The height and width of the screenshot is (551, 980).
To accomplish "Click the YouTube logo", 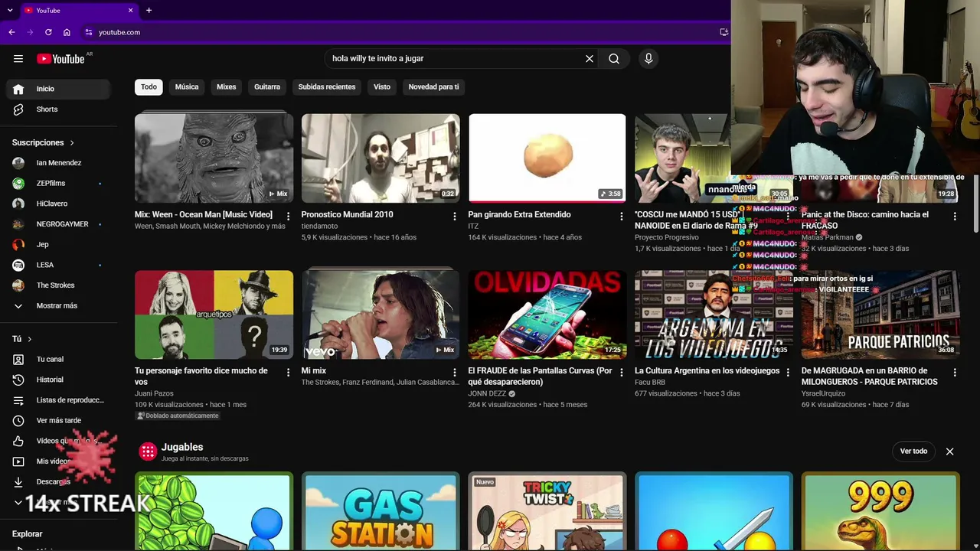I will (60, 59).
